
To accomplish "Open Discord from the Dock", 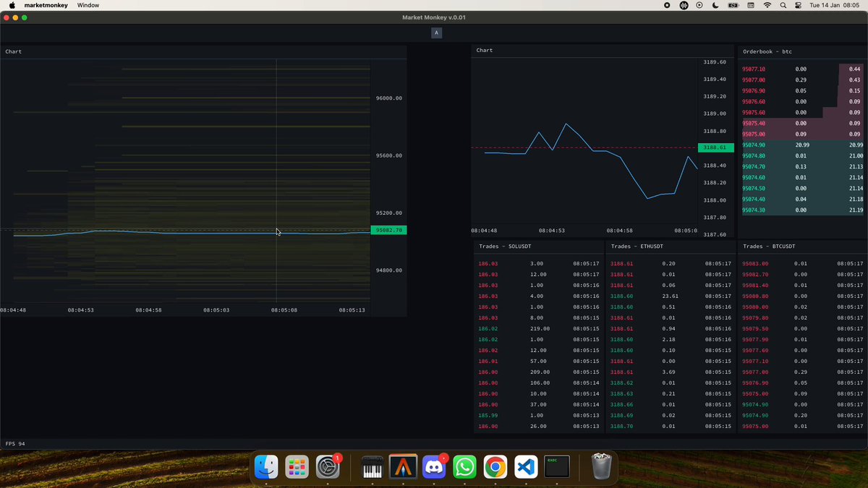I will 434,467.
